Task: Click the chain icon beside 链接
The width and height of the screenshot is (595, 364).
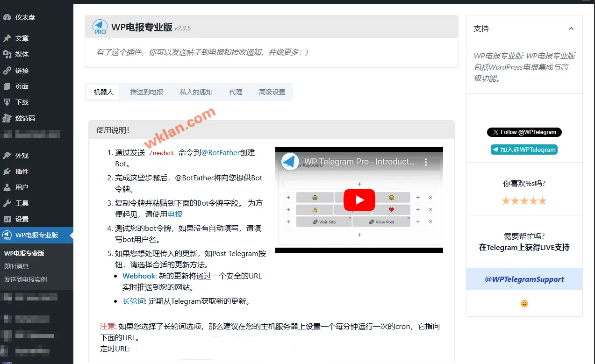Action: coord(7,71)
